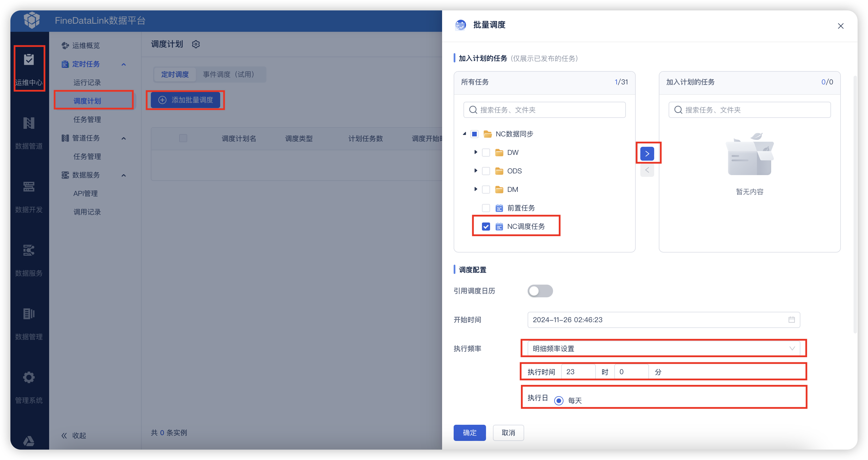Click the right-arrow transfer button

(x=647, y=154)
